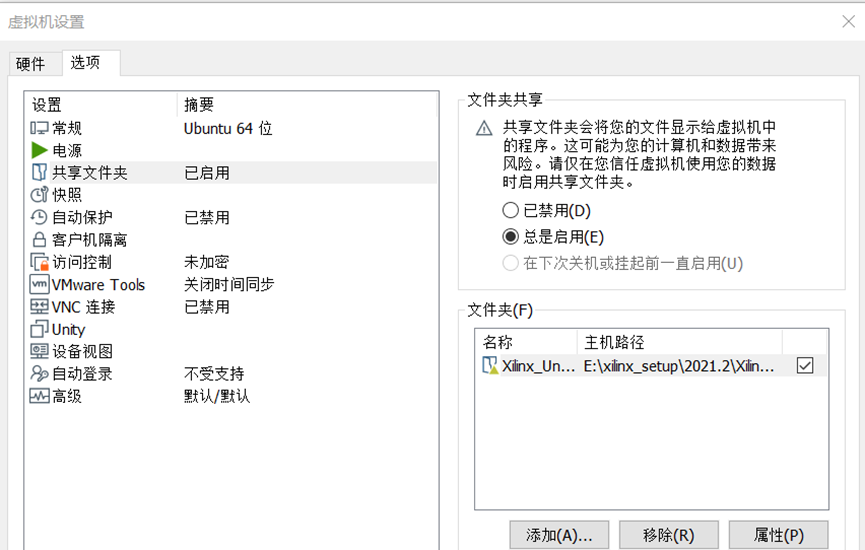
Task: Click the 高级 waveform icon
Action: pyautogui.click(x=39, y=396)
